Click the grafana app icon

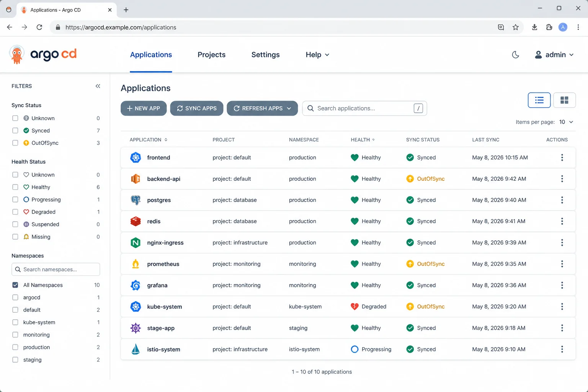click(x=136, y=285)
